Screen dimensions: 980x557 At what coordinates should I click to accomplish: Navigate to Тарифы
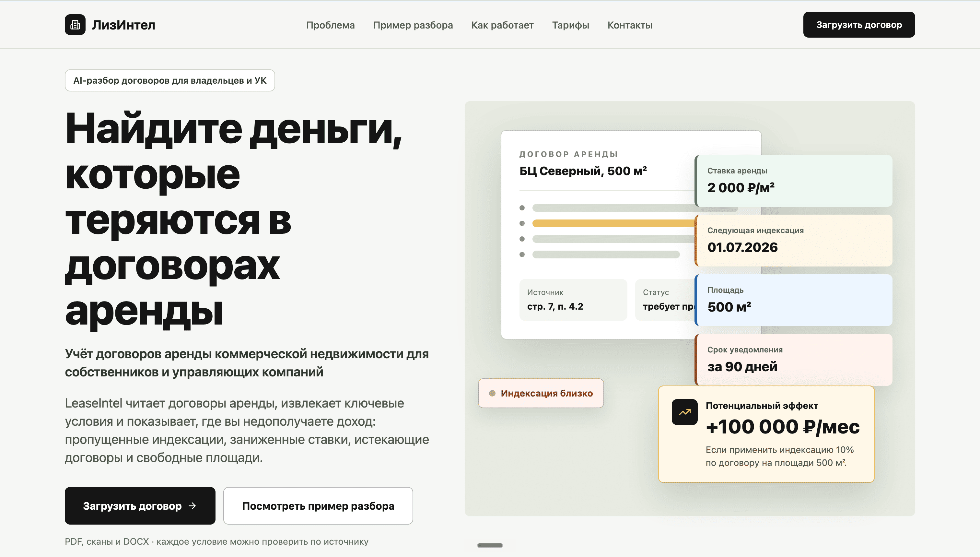(570, 25)
